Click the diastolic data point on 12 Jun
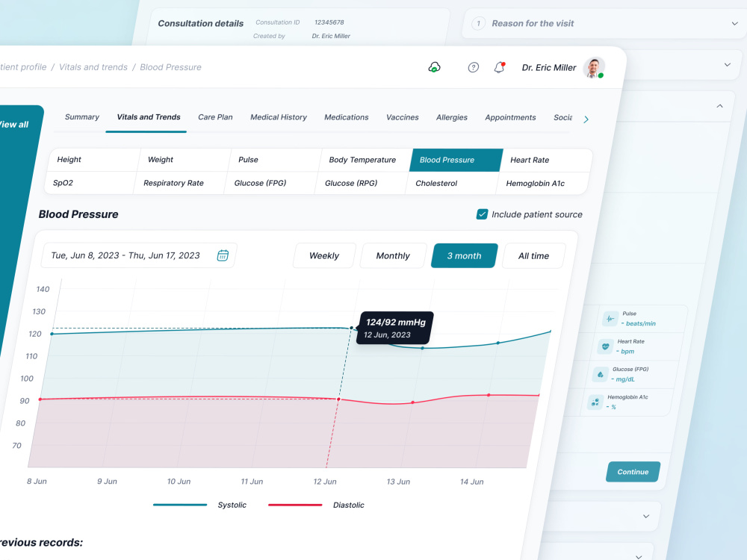Image resolution: width=747 pixels, height=560 pixels. click(x=338, y=399)
